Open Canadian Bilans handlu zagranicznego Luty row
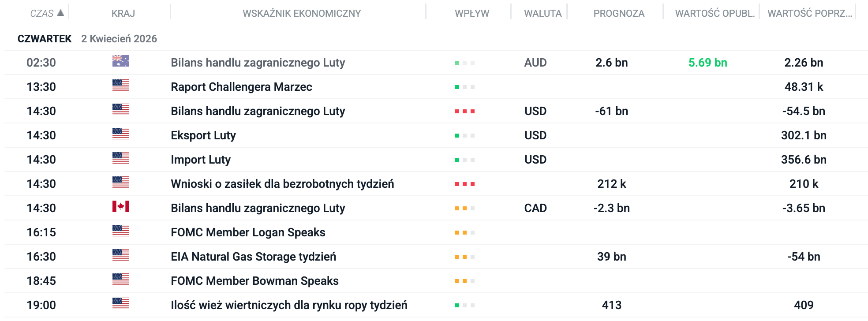868x321 pixels. point(258,208)
